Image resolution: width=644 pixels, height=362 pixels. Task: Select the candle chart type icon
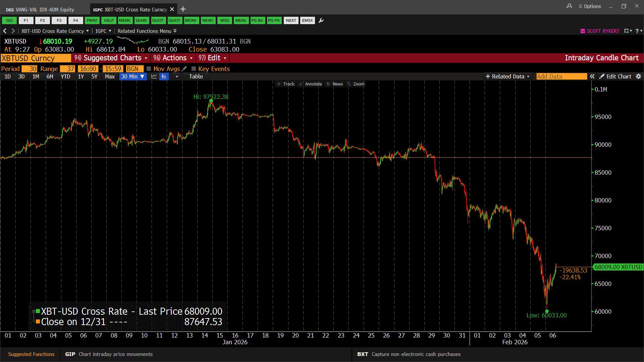[x=164, y=76]
